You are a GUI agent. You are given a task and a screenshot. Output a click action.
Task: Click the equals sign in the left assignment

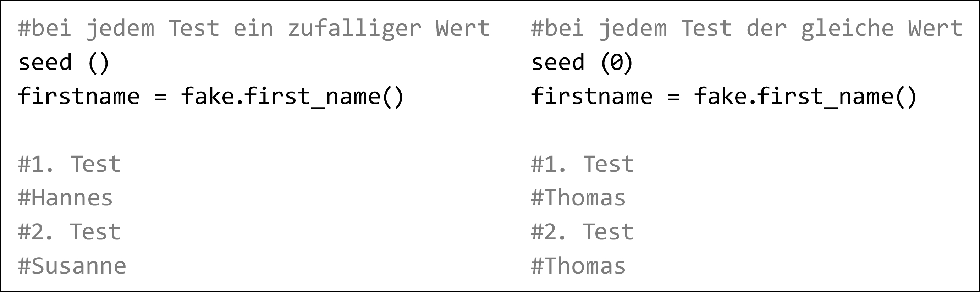[160, 97]
